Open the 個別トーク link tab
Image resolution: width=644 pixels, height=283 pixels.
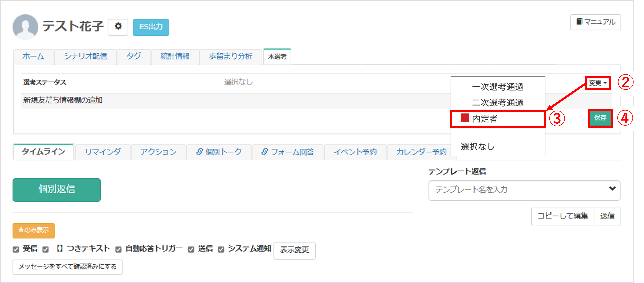click(x=219, y=152)
